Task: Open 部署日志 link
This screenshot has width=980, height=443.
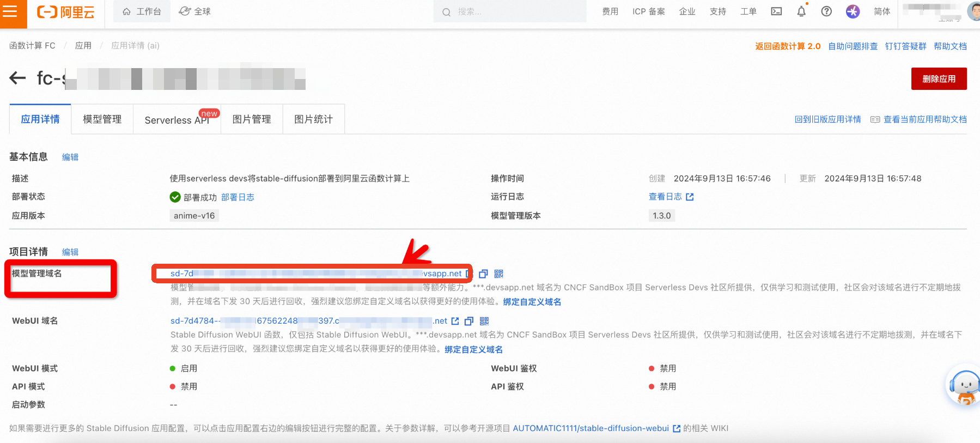Action: coord(238,197)
